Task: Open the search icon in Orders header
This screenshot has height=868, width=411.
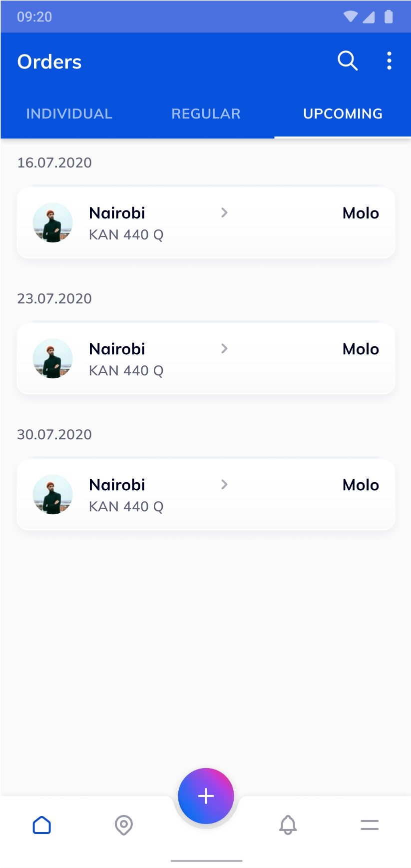Action: [348, 61]
